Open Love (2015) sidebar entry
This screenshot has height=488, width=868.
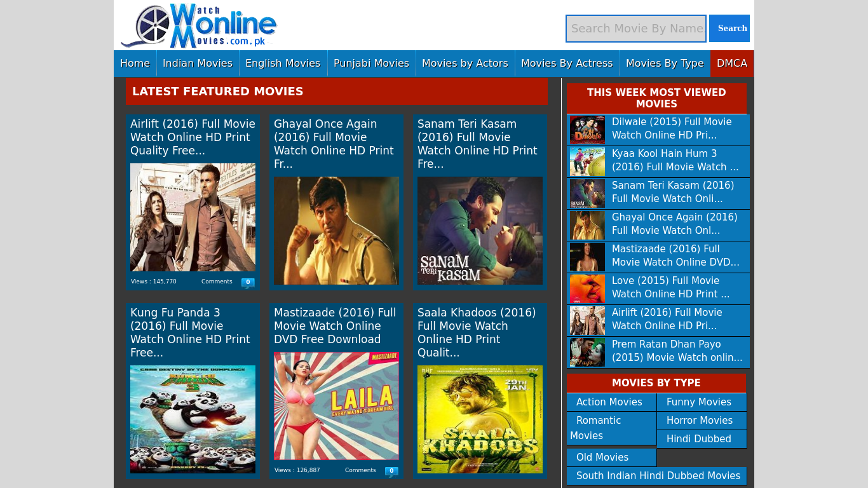(670, 287)
